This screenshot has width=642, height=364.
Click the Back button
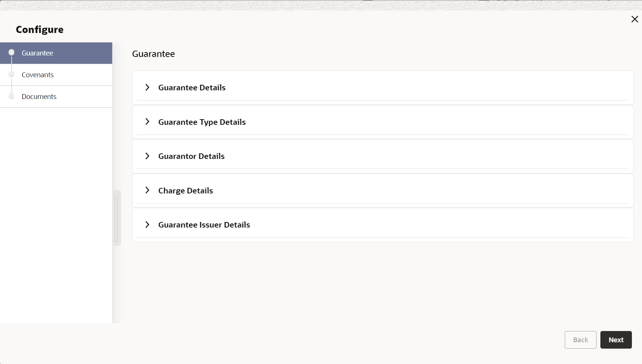pos(580,340)
